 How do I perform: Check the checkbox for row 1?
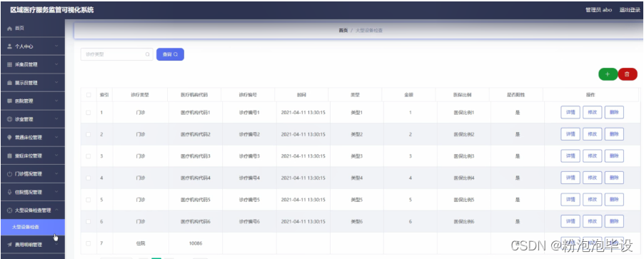click(89, 113)
